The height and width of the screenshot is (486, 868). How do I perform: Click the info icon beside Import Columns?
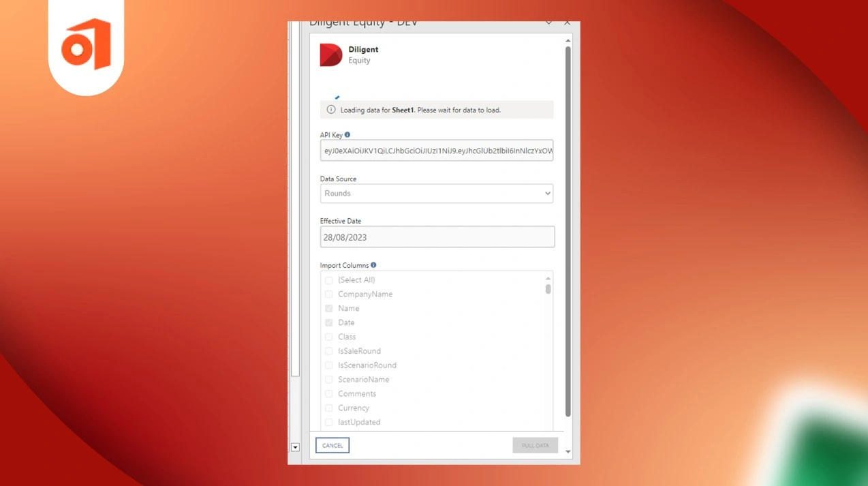click(x=373, y=265)
